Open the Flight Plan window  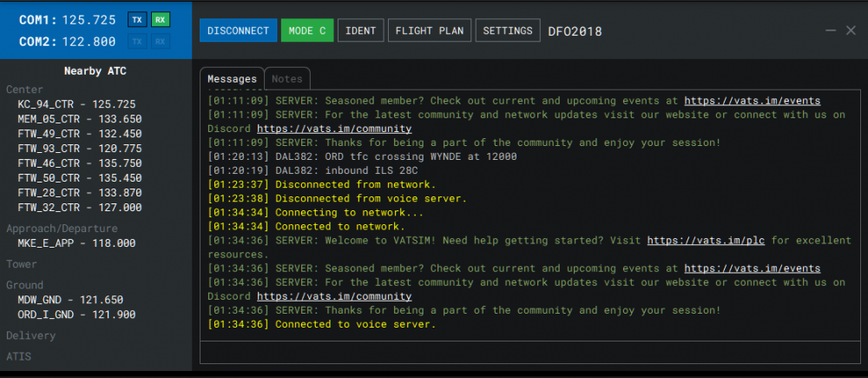tap(429, 30)
